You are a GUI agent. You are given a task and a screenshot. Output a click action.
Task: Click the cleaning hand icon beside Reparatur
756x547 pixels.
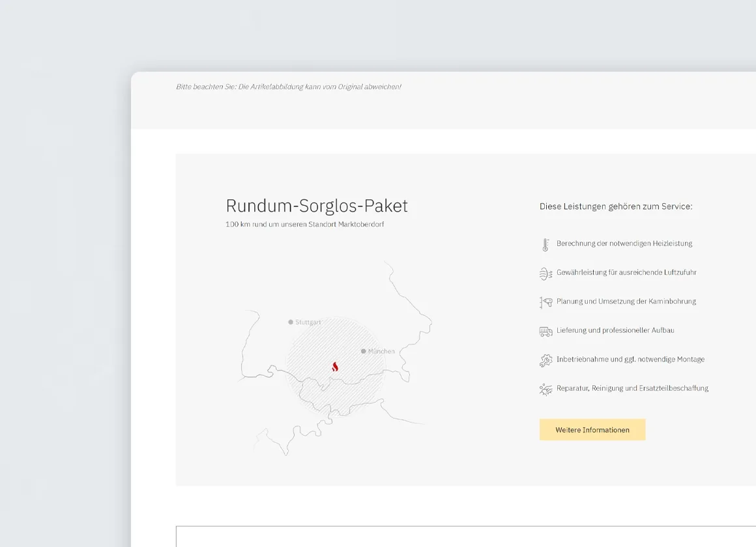coord(545,389)
